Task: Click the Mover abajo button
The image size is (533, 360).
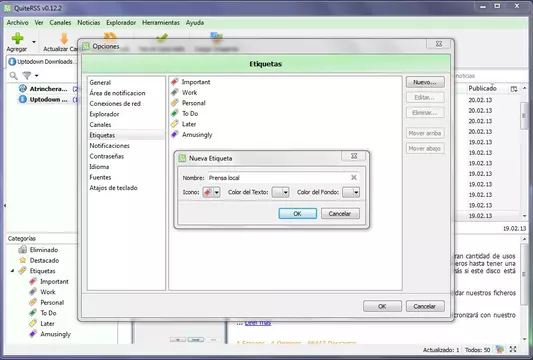Action: point(425,149)
